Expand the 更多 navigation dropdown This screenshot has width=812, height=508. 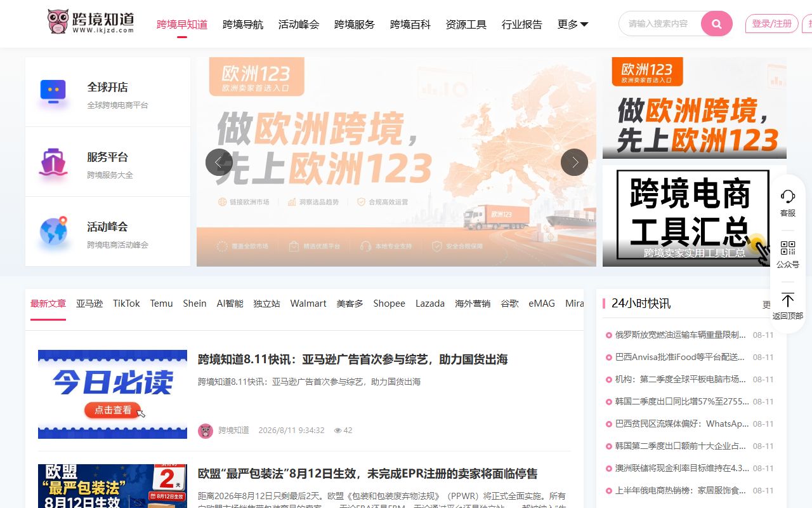coord(573,24)
